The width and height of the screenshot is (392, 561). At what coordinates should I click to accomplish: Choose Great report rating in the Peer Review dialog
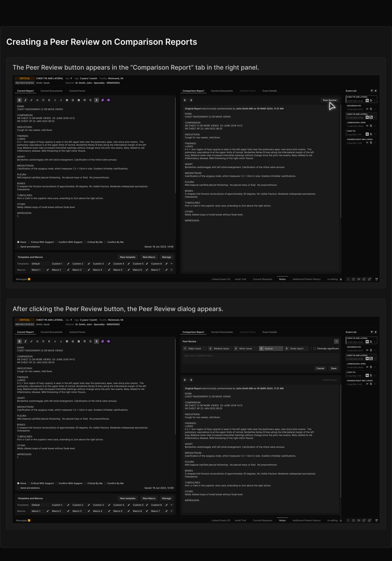click(296, 349)
